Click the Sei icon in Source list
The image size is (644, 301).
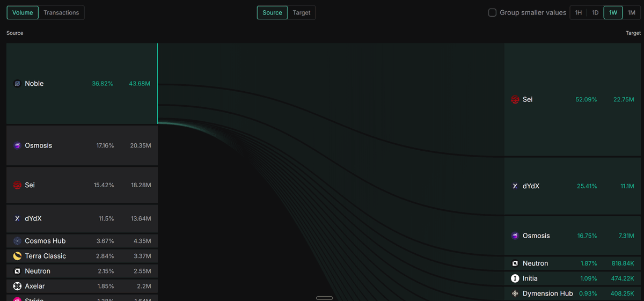[17, 185]
